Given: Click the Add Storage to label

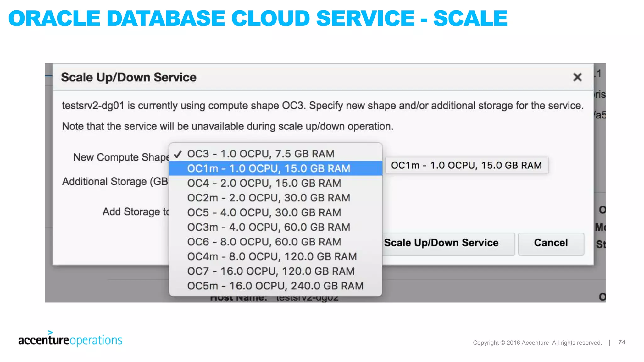Looking at the screenshot, I should click(136, 212).
